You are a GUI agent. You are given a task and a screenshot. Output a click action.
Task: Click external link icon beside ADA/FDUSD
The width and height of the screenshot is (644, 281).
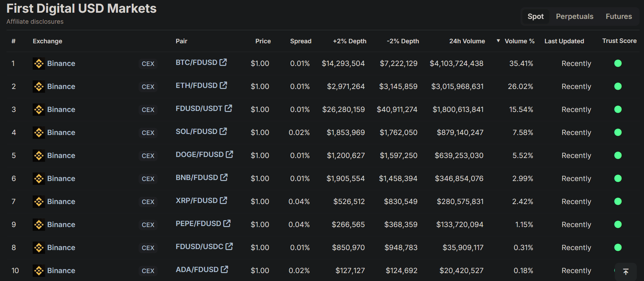click(x=224, y=269)
